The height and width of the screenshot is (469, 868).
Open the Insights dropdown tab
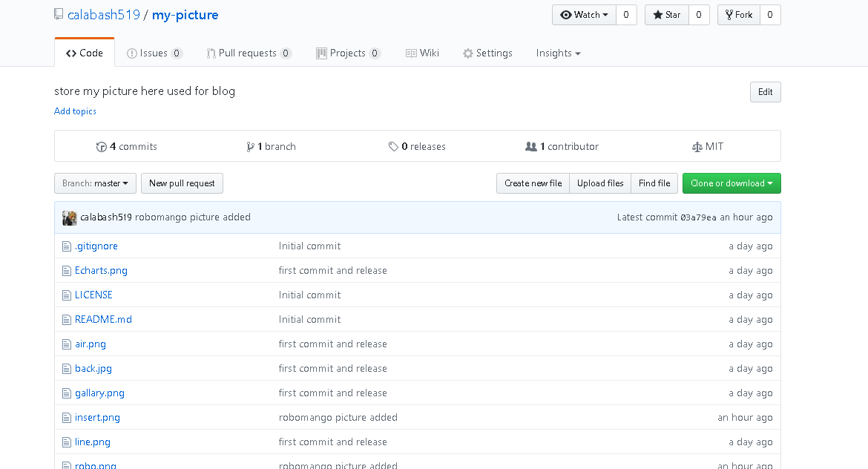(558, 53)
